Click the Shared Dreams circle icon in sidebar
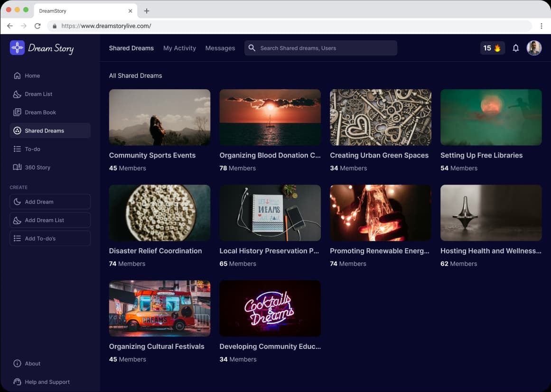 17,131
